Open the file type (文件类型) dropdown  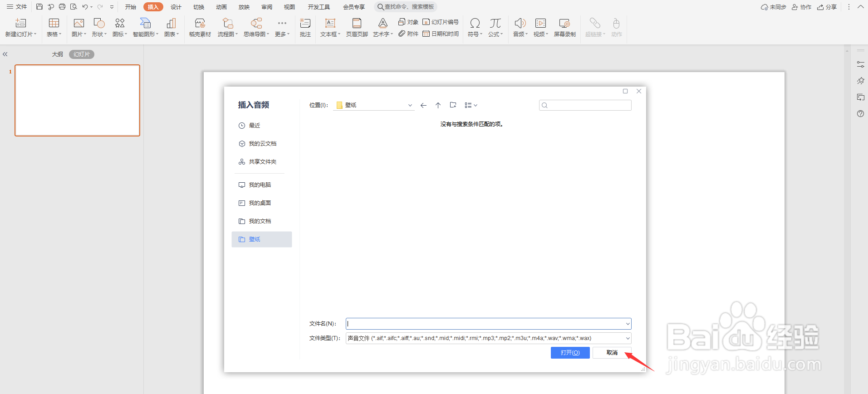pos(628,338)
